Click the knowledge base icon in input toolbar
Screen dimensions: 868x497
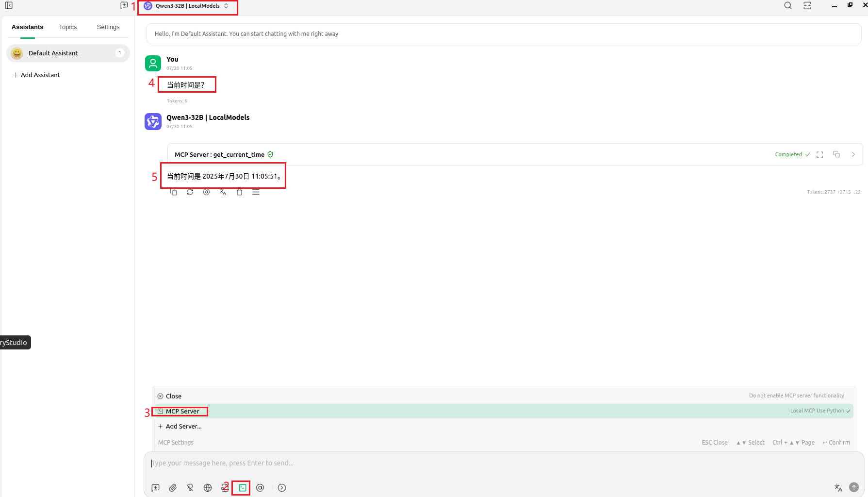[x=225, y=488]
